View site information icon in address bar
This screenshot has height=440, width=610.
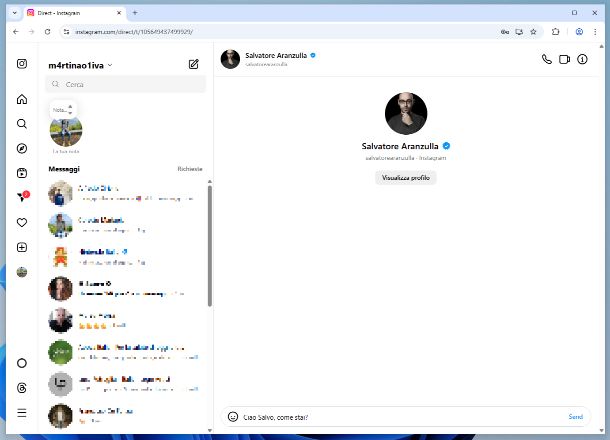[x=67, y=32]
